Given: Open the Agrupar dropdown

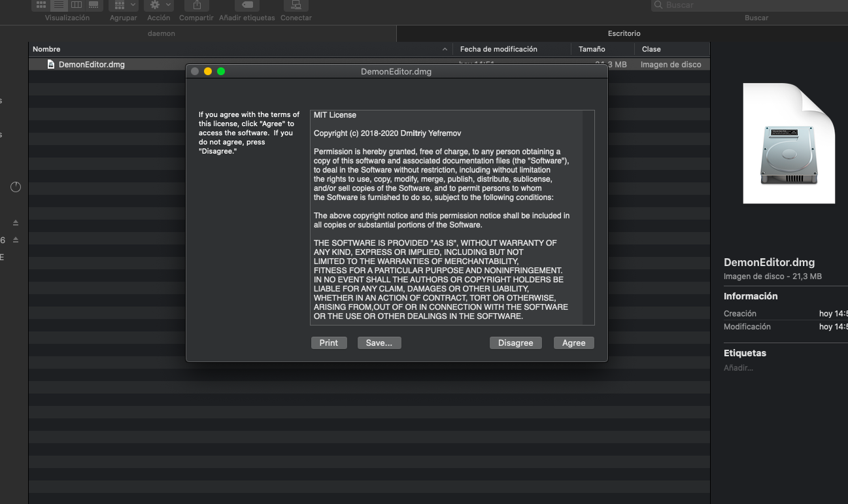Looking at the screenshot, I should point(123,5).
